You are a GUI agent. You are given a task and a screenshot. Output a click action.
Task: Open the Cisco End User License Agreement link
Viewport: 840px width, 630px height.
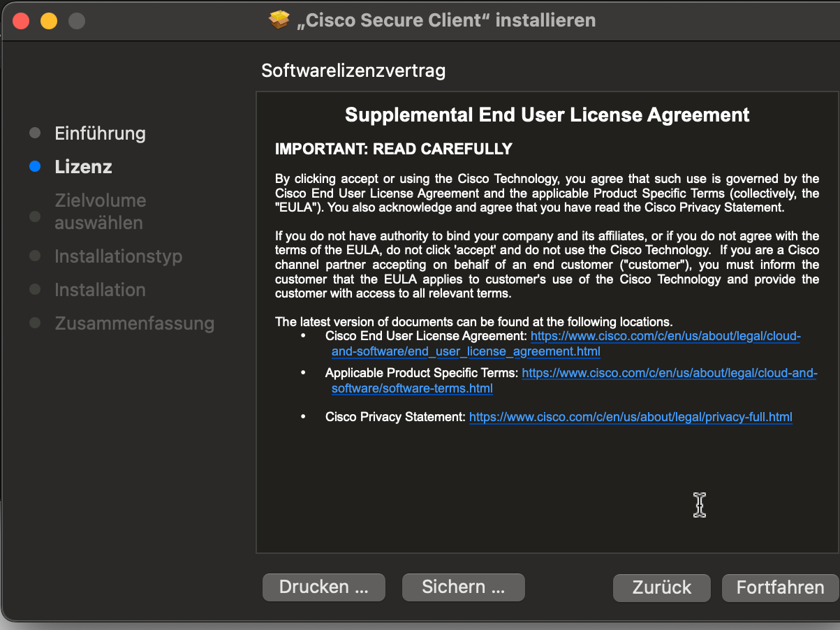(x=665, y=337)
